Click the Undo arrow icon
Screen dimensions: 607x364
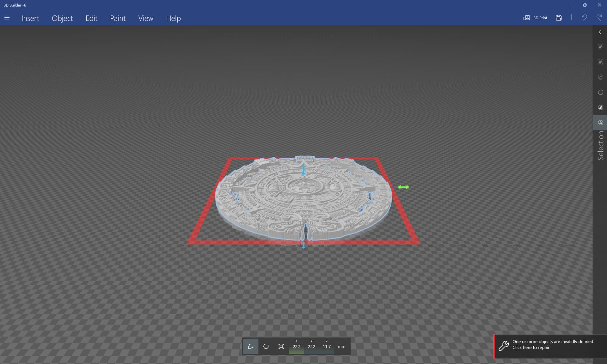584,18
